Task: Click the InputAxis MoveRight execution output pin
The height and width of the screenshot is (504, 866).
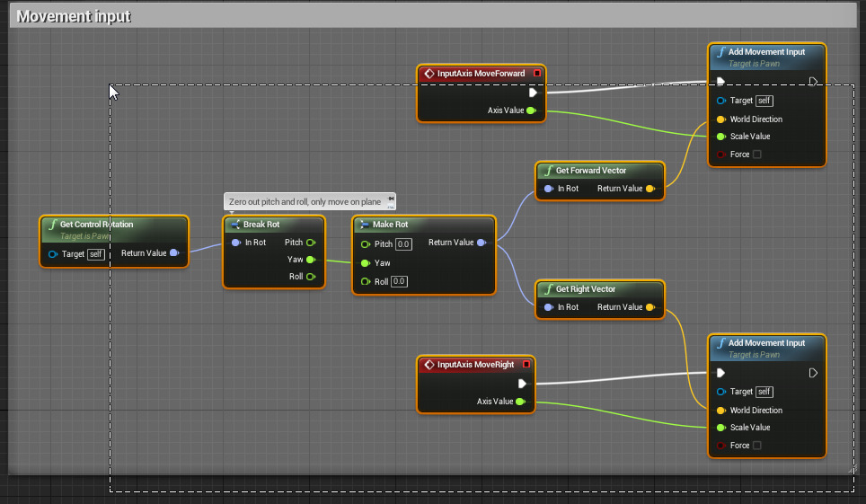Action: click(x=522, y=384)
